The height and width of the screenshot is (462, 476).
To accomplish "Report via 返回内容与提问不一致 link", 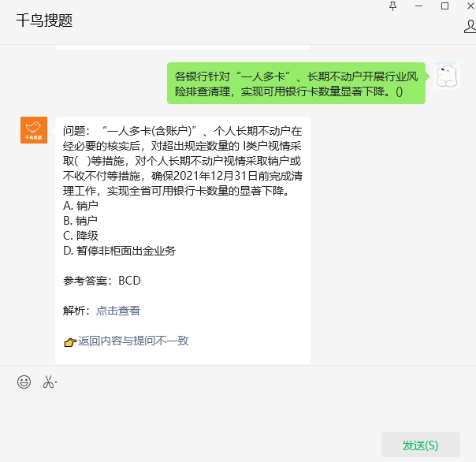I will tap(133, 341).
